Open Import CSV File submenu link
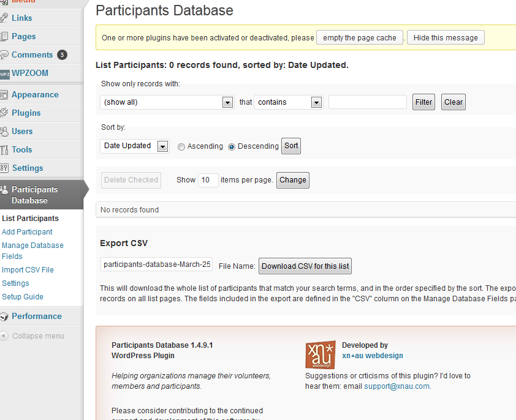 coord(28,270)
